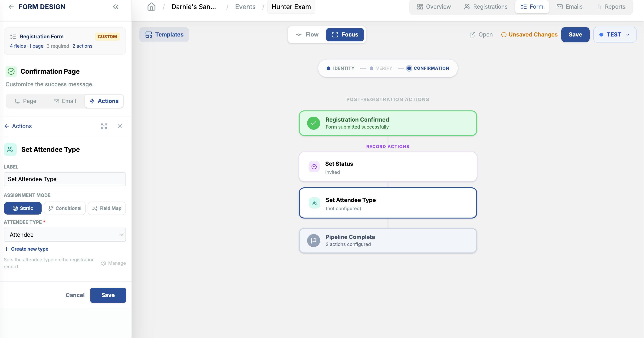Click the Registration Form summary card
The image size is (644, 338).
[65, 41]
